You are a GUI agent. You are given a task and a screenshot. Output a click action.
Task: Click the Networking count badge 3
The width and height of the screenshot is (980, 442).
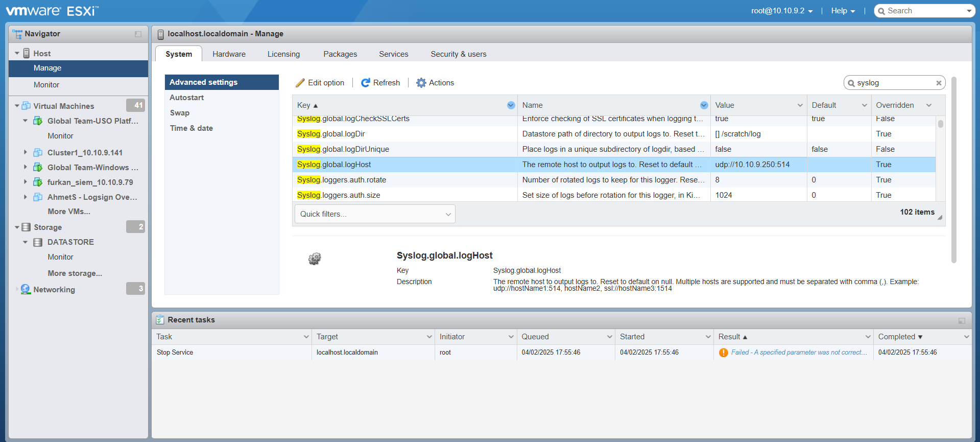[x=136, y=289]
